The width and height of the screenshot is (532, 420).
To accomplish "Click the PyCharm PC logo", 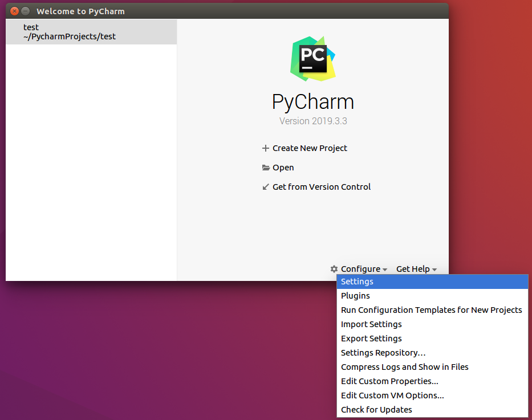I will pos(313,59).
